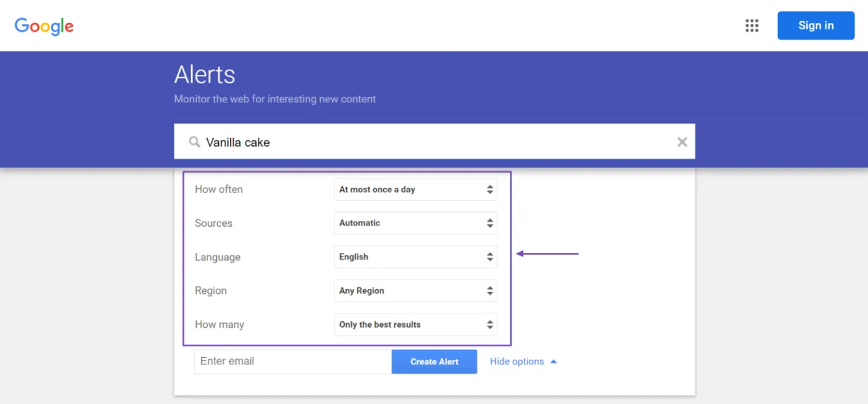The image size is (868, 404).
Task: Click the stepper arrows on the Sources selector
Action: [x=489, y=223]
